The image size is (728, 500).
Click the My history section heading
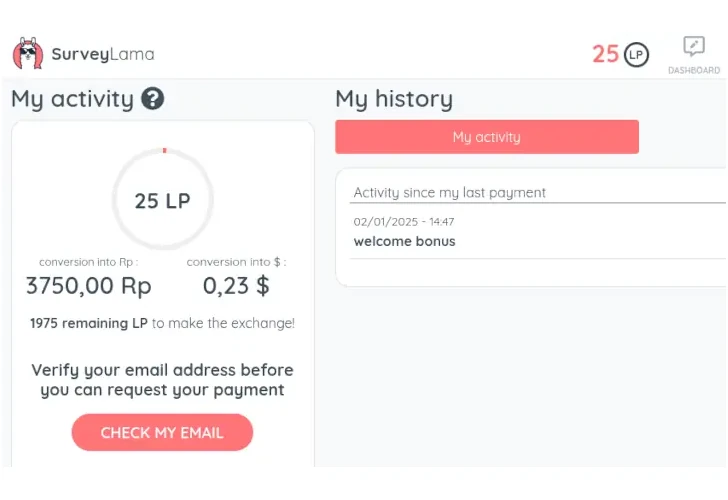(x=394, y=99)
